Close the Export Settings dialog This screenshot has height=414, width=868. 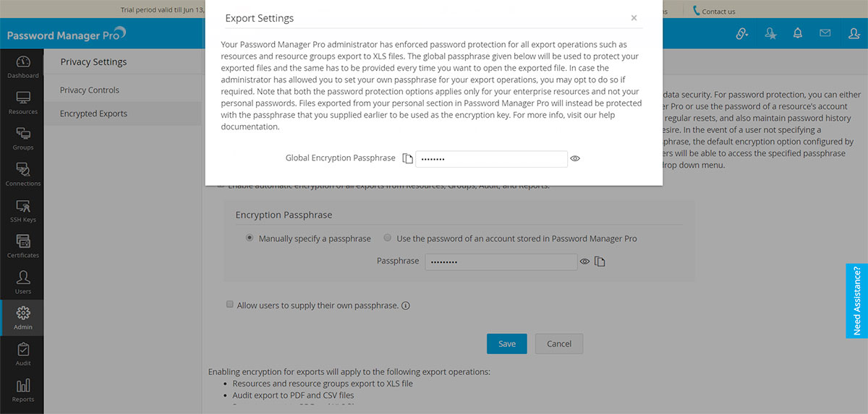[x=634, y=18]
